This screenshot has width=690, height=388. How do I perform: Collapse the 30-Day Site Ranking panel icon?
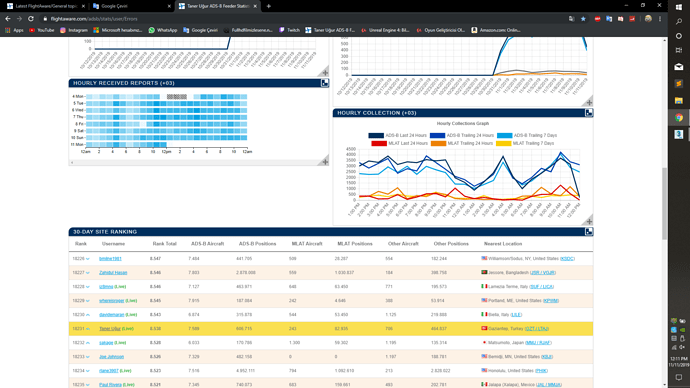[x=589, y=231]
